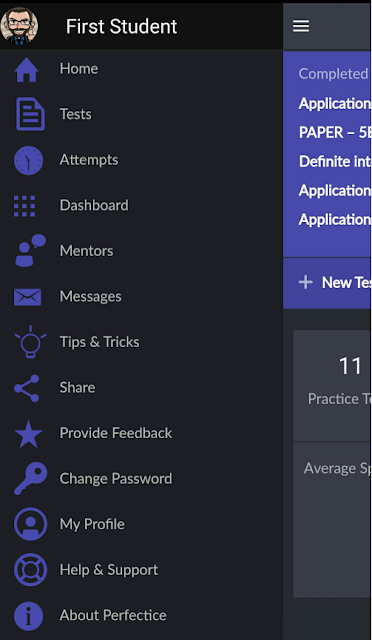Open the PAPER – 5 completed test link
Viewport: 372px width, 640px height.
click(x=334, y=133)
